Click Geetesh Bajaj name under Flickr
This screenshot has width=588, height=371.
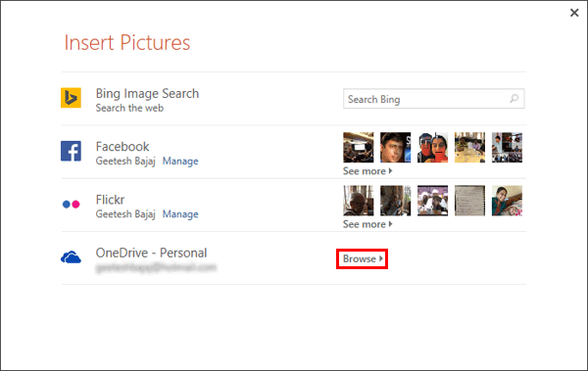pyautogui.click(x=125, y=214)
